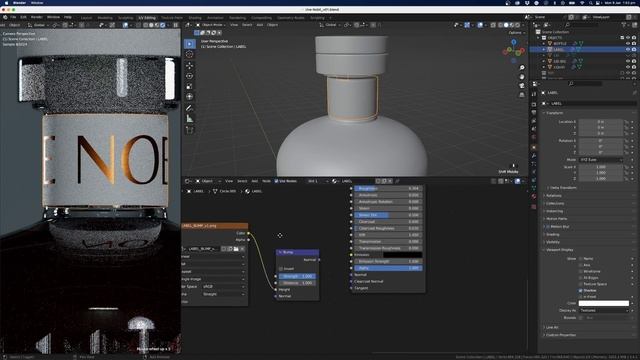
Task: Toggle LABEL object visibility eye in outliner
Action: (628, 49)
